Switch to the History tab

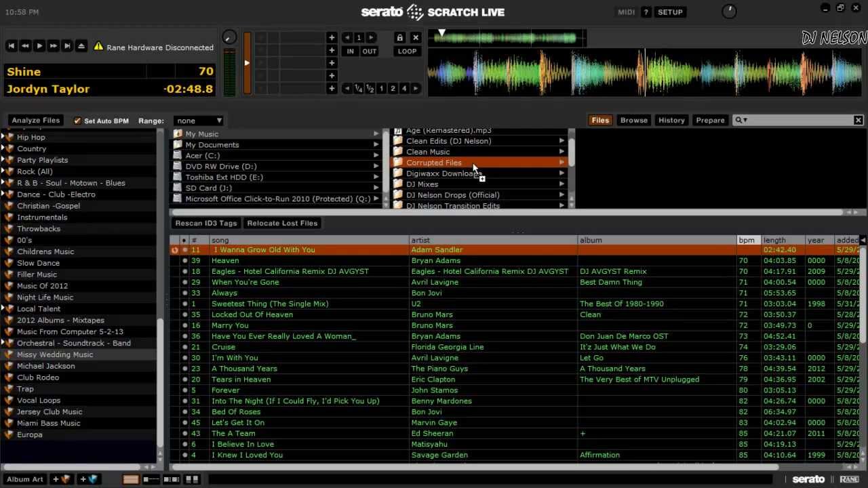(671, 121)
